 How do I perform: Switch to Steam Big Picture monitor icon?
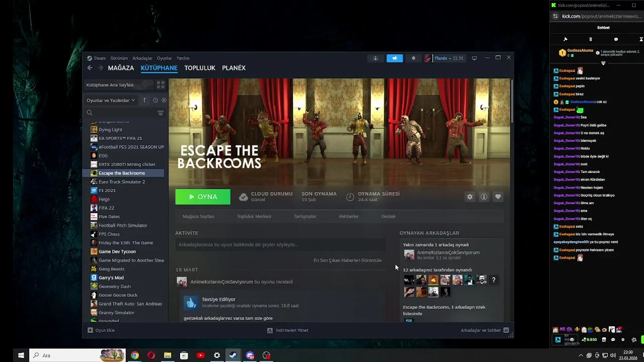[x=474, y=58]
